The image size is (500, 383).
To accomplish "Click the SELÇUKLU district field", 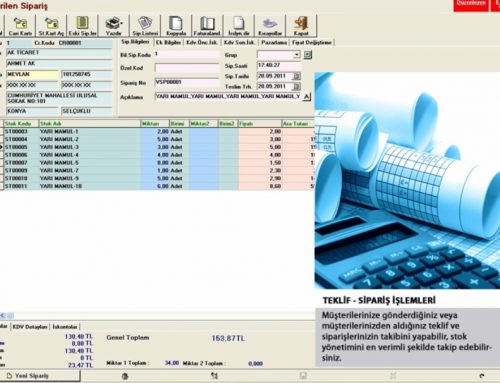I will [87, 111].
